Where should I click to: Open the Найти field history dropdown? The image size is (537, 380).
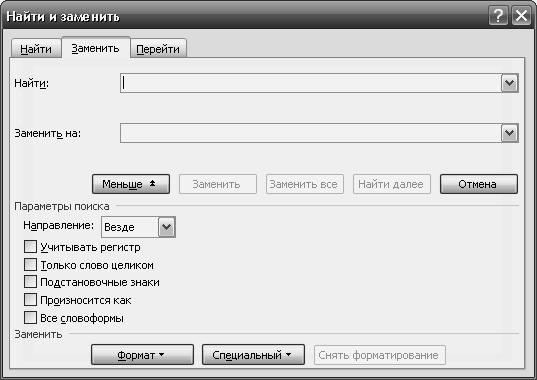coord(510,83)
